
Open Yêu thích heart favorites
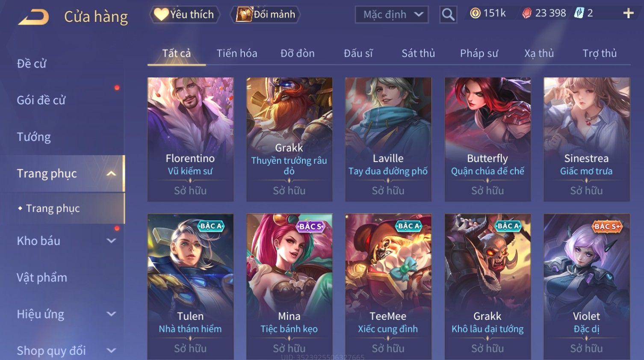(x=185, y=15)
